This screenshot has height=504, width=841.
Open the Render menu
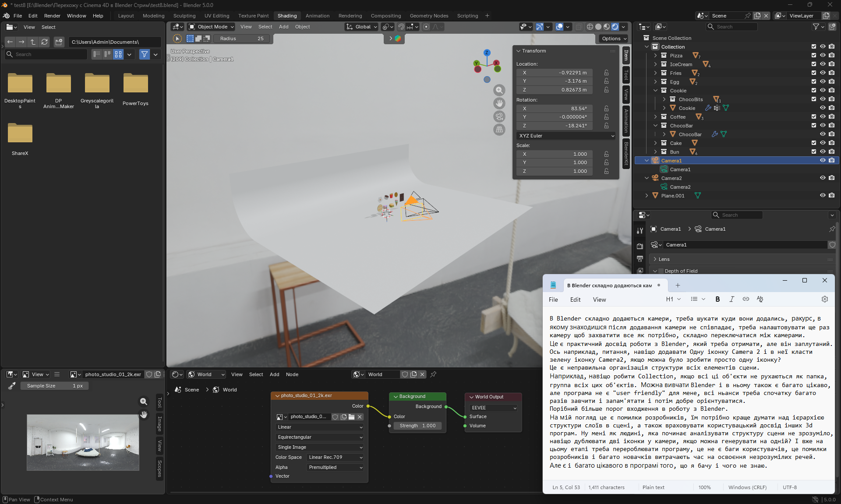click(x=52, y=16)
